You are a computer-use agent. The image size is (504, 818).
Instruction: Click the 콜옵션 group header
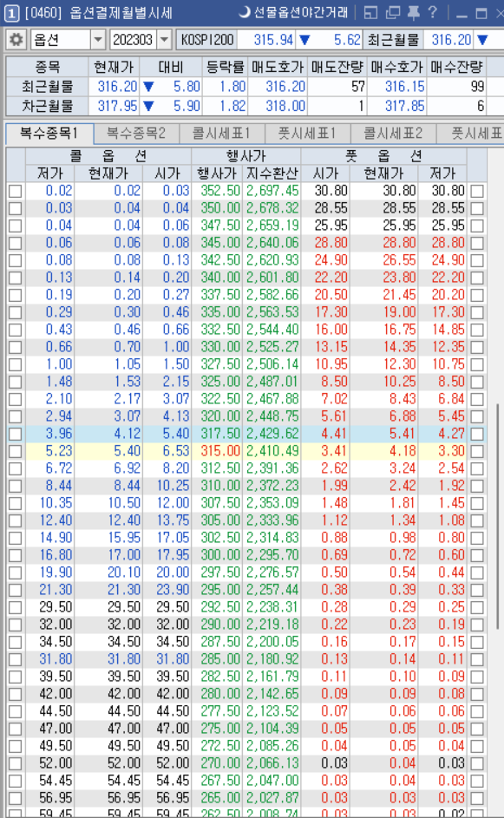pyautogui.click(x=108, y=156)
